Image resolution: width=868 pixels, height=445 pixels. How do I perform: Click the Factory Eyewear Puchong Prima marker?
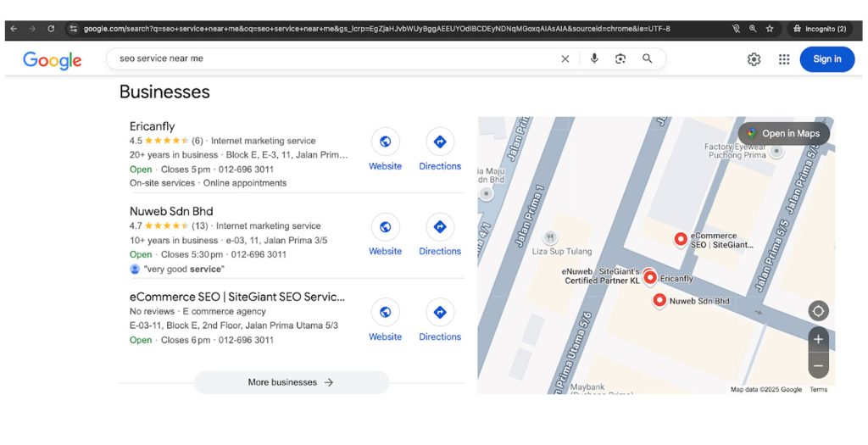(x=776, y=153)
